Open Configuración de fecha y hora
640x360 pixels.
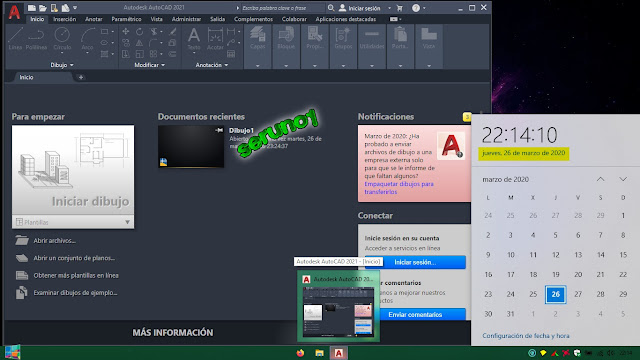526,336
